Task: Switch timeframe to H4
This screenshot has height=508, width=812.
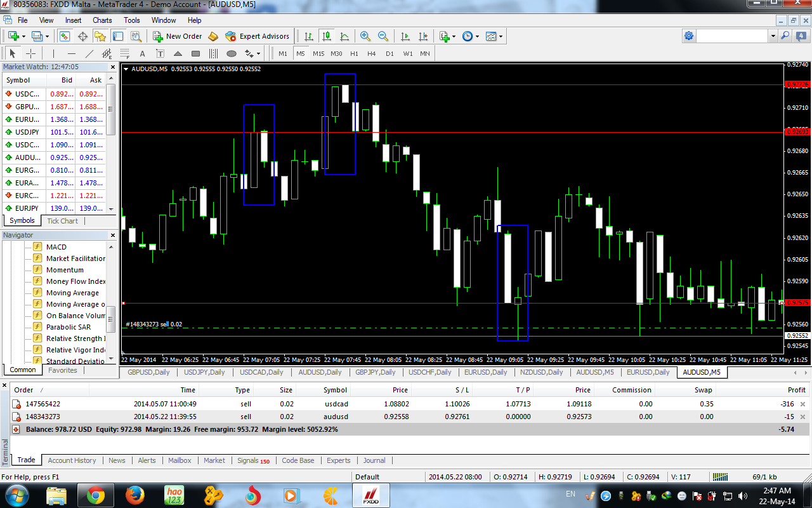Action: click(372, 53)
